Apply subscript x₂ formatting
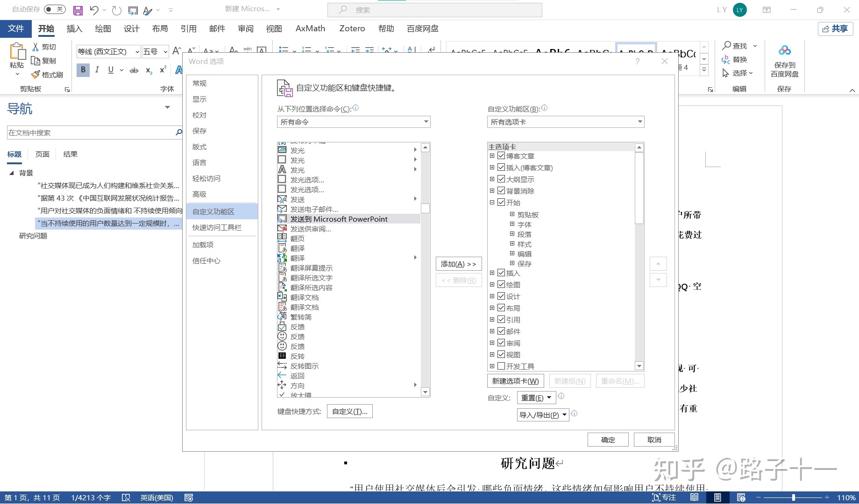 tap(149, 70)
